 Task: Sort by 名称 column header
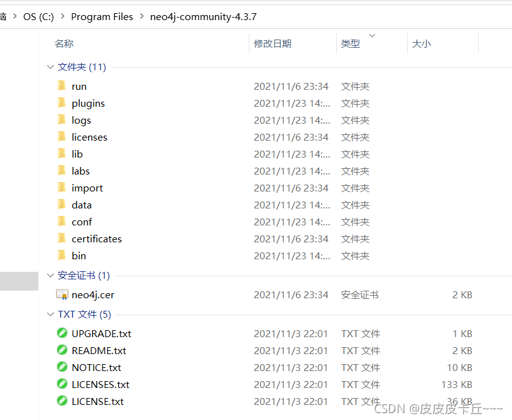(x=64, y=43)
